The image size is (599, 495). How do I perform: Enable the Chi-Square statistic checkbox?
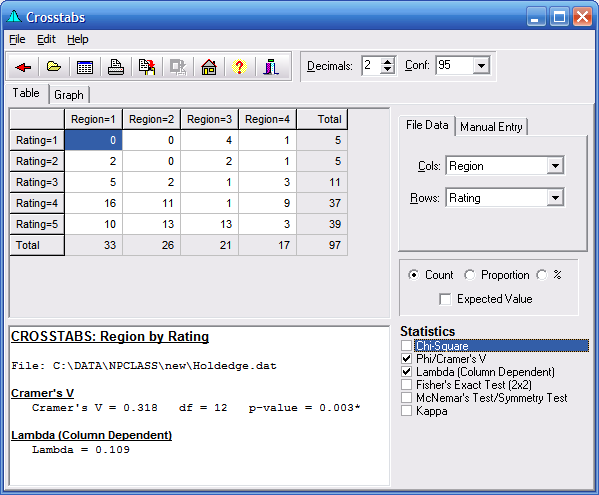point(406,346)
